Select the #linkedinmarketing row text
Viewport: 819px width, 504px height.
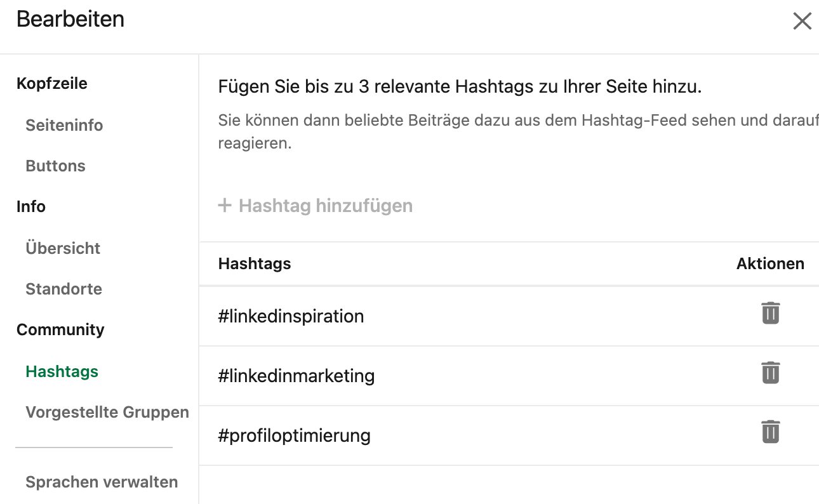pos(296,376)
